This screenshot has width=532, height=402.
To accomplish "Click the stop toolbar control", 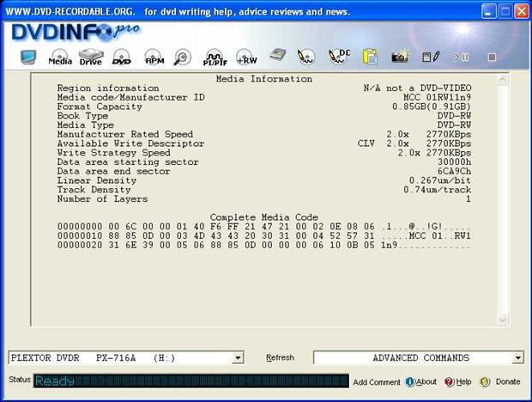I will pos(492,57).
